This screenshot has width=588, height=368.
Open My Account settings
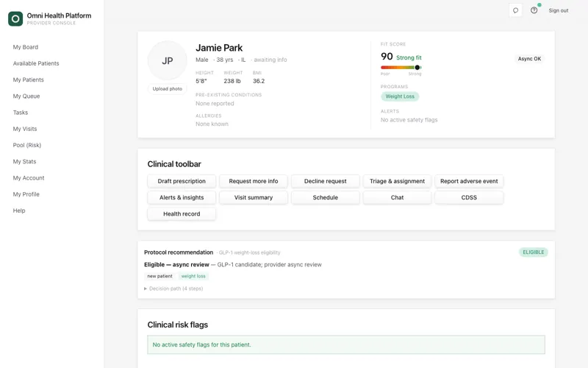pos(29,178)
